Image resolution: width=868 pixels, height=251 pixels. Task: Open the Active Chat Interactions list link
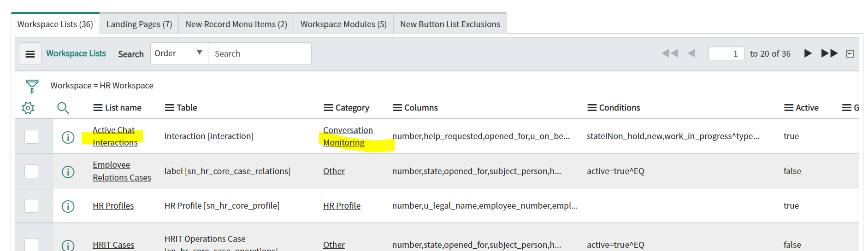(115, 136)
